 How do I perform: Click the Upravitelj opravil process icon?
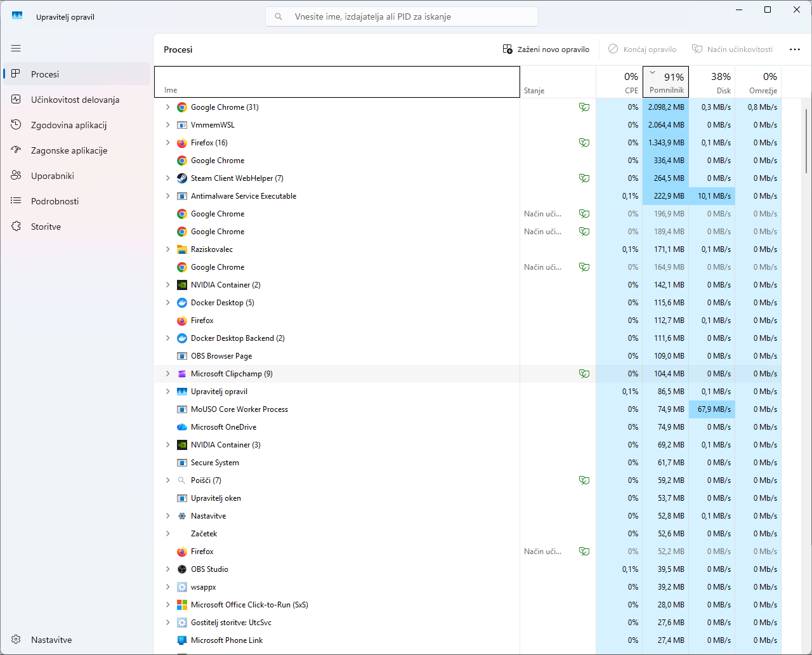182,392
